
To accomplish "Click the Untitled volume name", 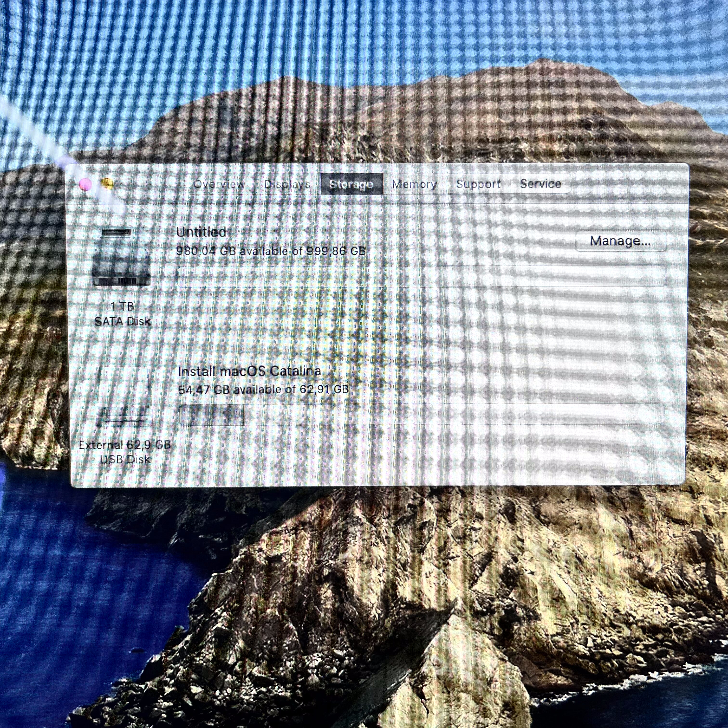I will [x=201, y=232].
